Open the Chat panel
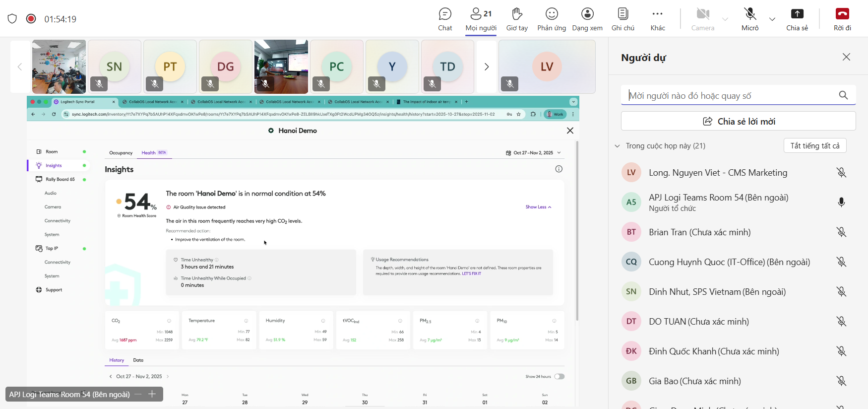The width and height of the screenshot is (868, 409). [445, 19]
